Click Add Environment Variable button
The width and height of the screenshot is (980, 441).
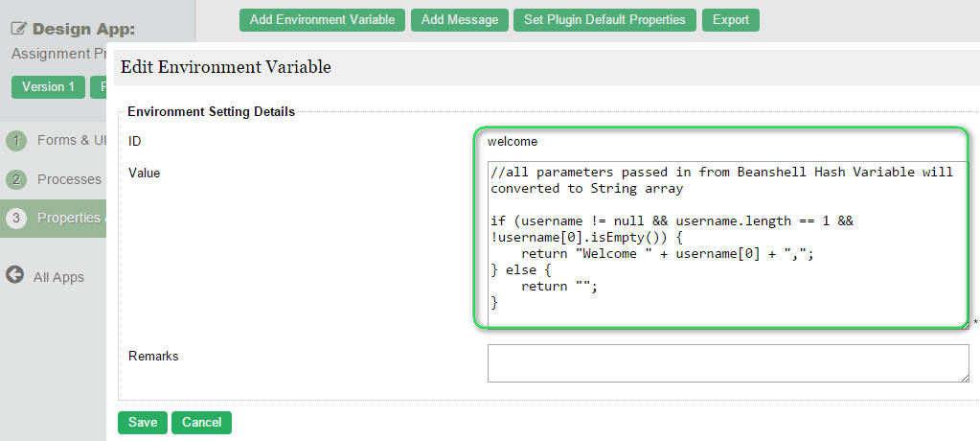coord(322,19)
